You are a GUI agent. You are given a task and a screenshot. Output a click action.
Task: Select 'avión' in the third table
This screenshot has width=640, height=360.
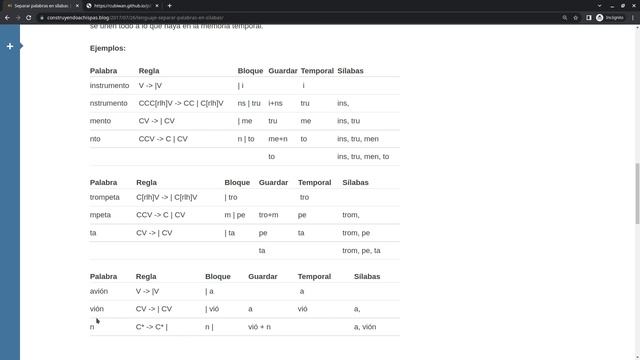[x=99, y=291]
